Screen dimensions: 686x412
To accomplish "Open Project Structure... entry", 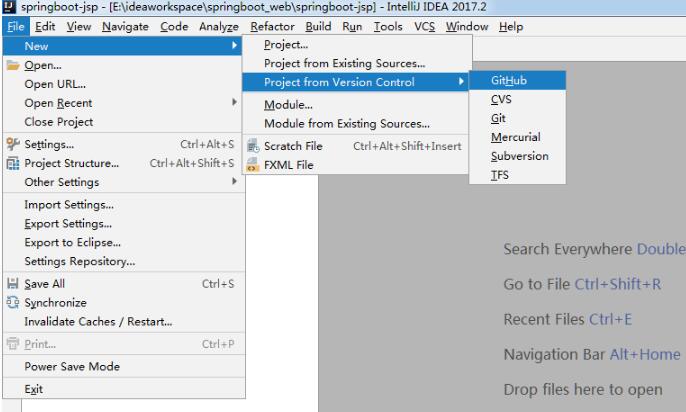I will pyautogui.click(x=122, y=163).
